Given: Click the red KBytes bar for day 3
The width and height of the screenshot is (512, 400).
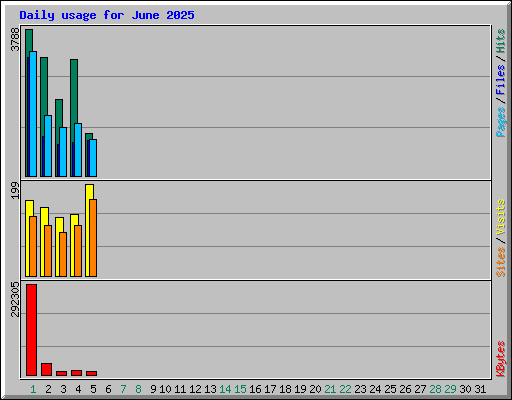Looking at the screenshot, I should 61,373.
